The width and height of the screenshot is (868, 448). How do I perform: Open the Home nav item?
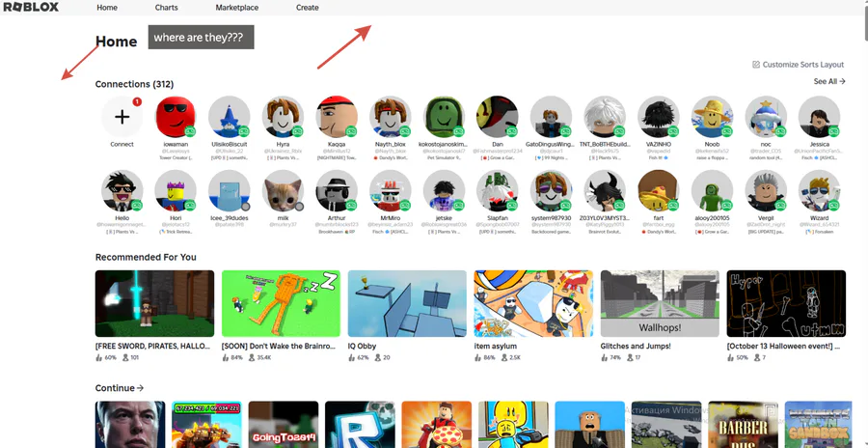pyautogui.click(x=107, y=8)
